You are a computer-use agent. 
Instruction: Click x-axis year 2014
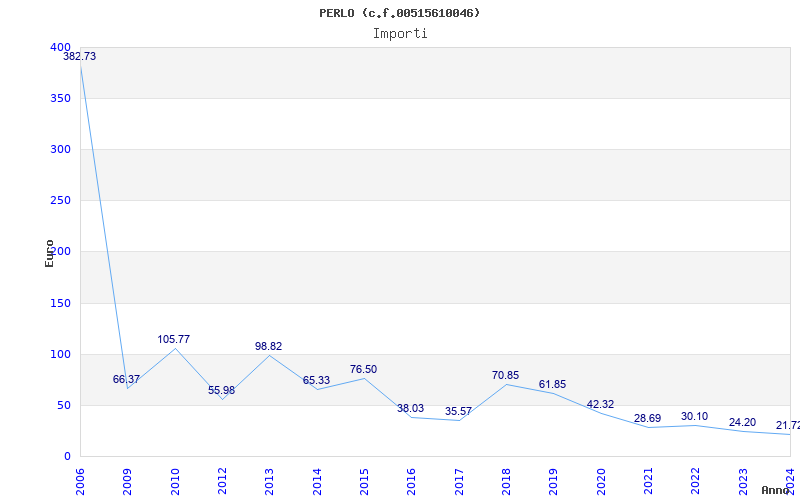click(x=317, y=481)
